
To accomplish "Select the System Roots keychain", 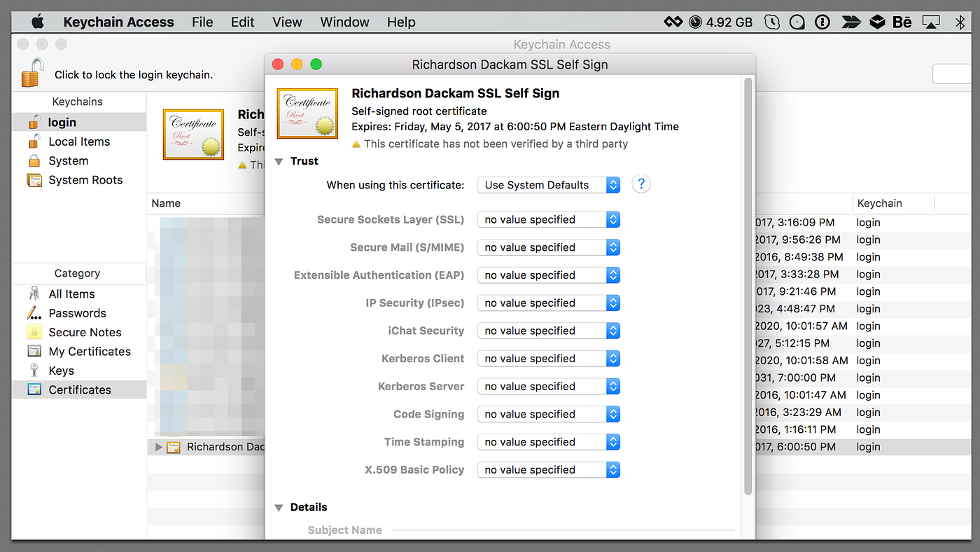I will coord(79,180).
